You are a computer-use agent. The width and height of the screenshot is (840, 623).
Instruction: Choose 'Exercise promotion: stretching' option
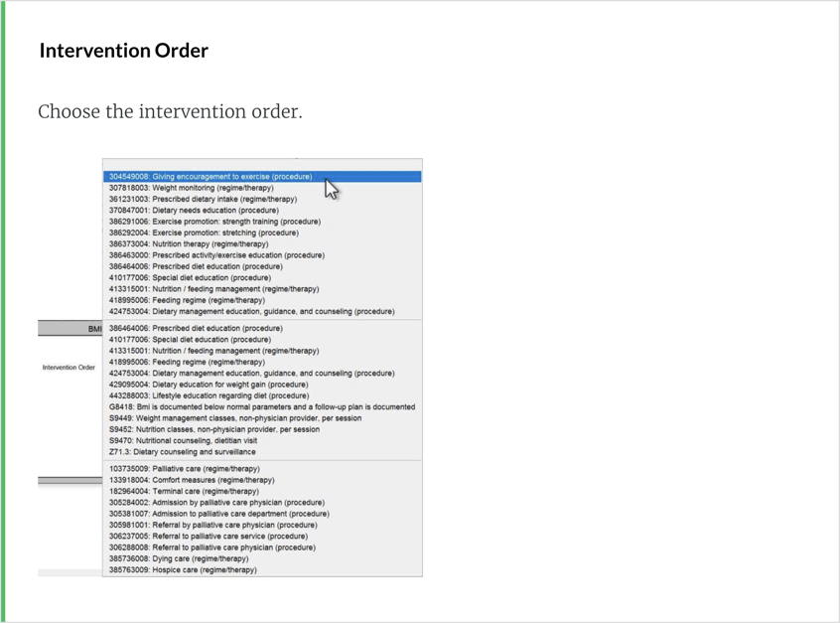pos(204,233)
